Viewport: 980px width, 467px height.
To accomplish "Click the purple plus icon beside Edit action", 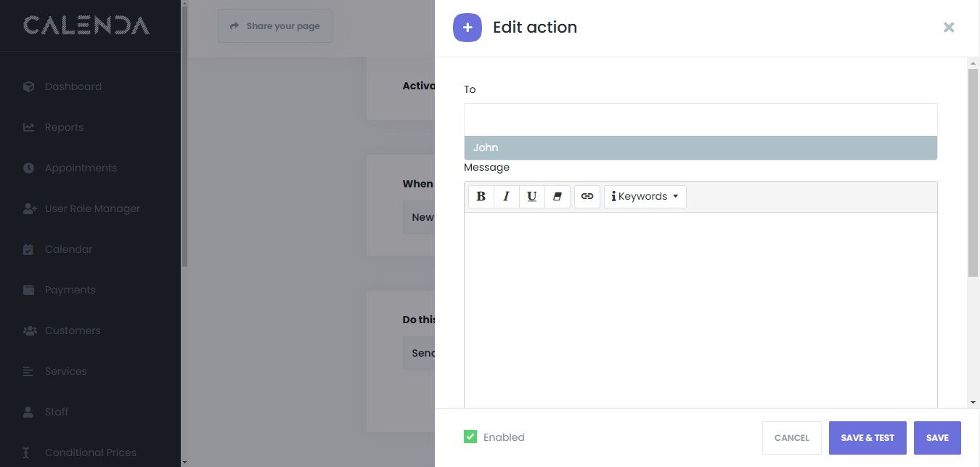I will click(467, 28).
